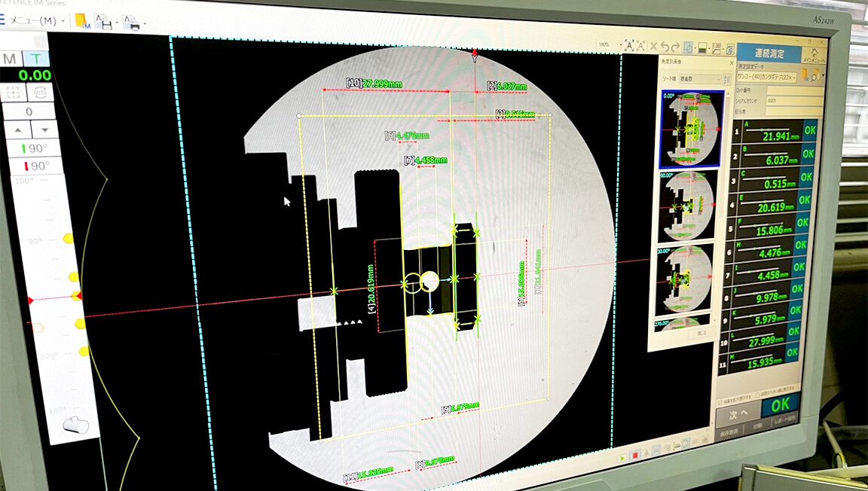Select result row 5 value 15.806mm

click(766, 227)
